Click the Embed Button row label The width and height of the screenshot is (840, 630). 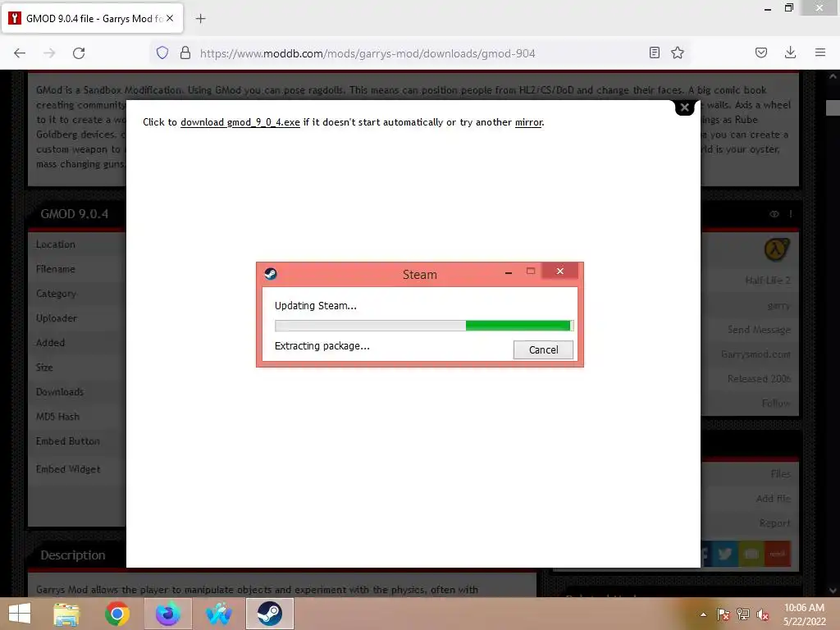click(67, 441)
